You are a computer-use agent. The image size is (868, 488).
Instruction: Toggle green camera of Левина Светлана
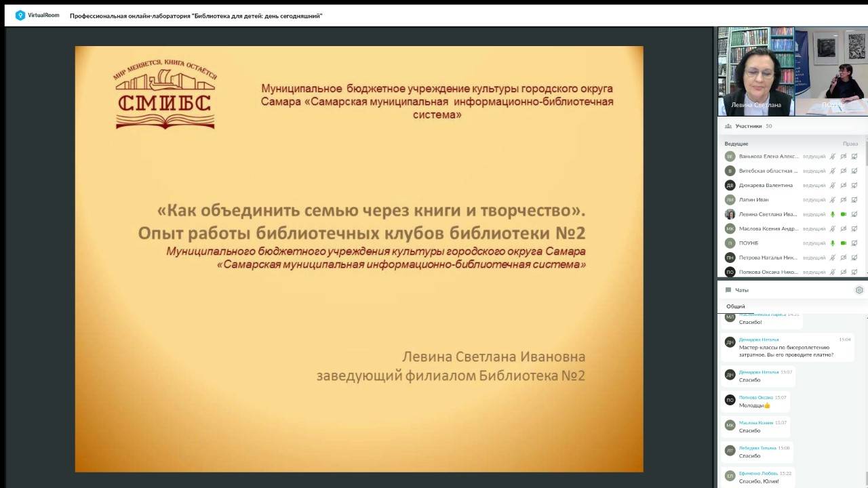(x=844, y=214)
